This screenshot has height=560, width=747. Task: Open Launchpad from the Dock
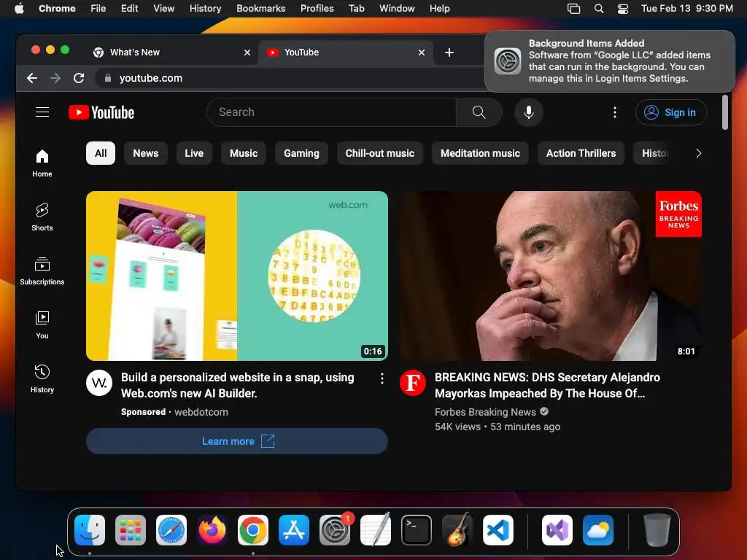pos(131,530)
